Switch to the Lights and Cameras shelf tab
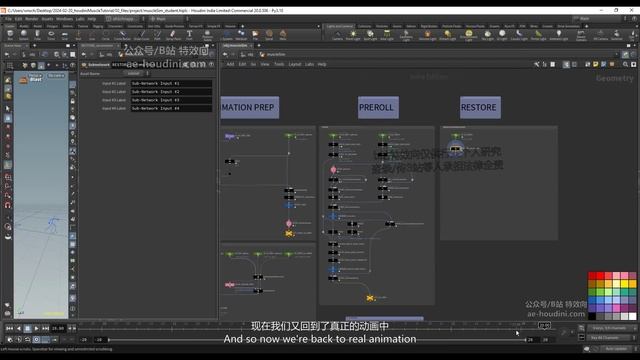Viewport: 640px width, 360px height. [339, 26]
